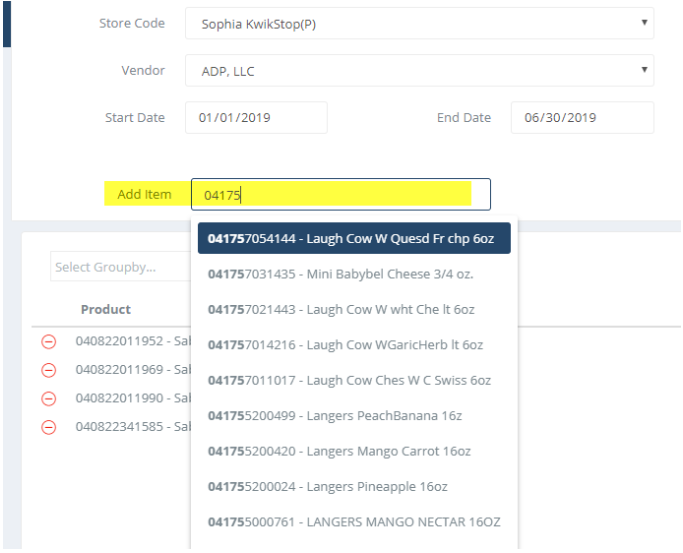Image resolution: width=683 pixels, height=553 pixels.
Task: Click the Vendor label
Action: click(x=143, y=70)
